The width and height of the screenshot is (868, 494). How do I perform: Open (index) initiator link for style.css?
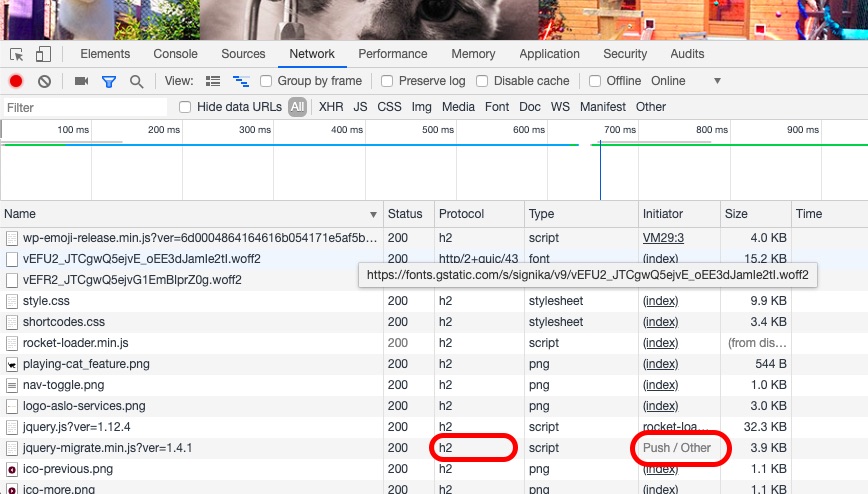[x=660, y=301]
